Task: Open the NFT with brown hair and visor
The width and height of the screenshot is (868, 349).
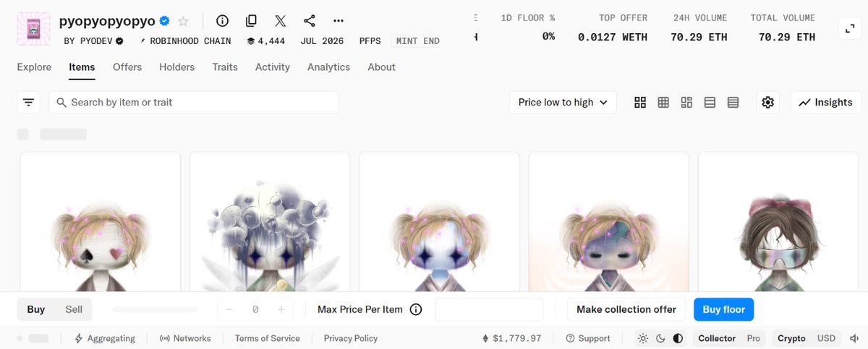Action: (x=778, y=222)
